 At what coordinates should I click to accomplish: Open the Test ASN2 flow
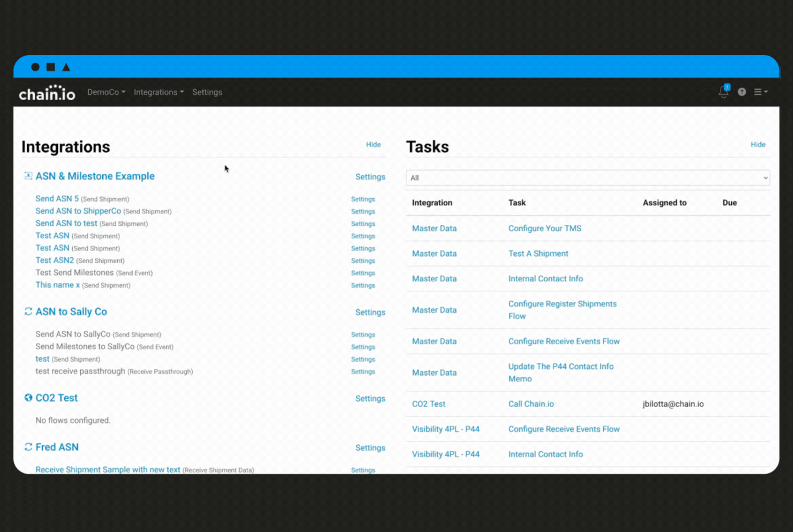point(55,260)
